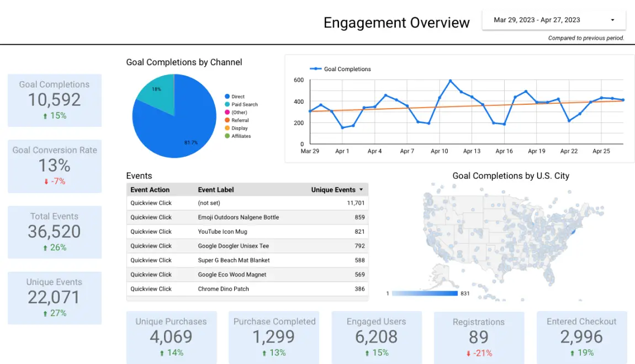Screen dimensions: 635x364
Task: Click the Direct legend dot beside the pie chart
Action: [x=227, y=96]
